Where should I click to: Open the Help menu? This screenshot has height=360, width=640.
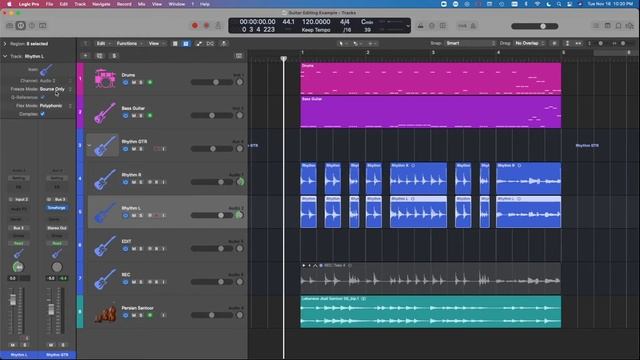pos(204,4)
